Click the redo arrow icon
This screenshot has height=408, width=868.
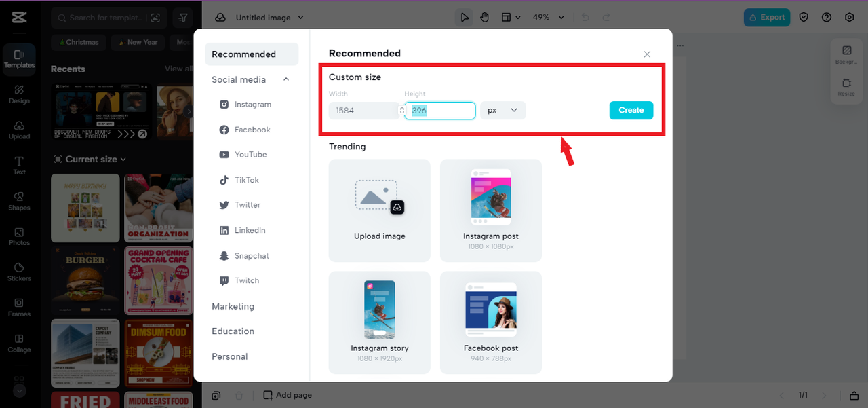606,18
